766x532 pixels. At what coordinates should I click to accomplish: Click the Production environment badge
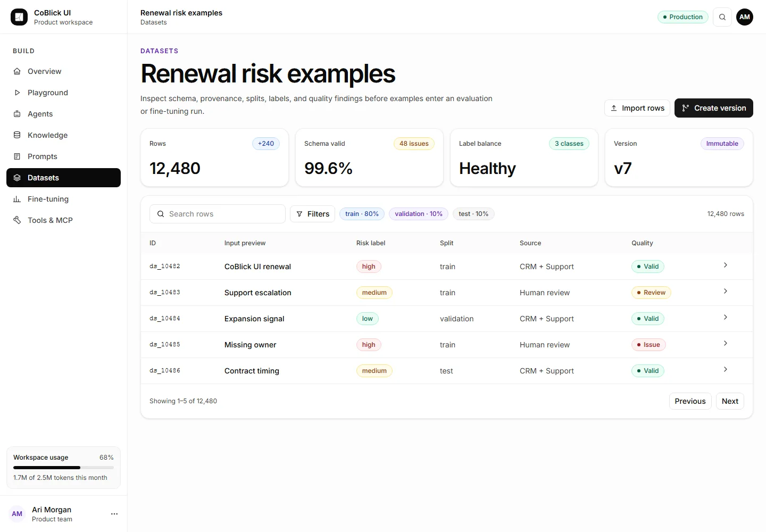point(683,17)
